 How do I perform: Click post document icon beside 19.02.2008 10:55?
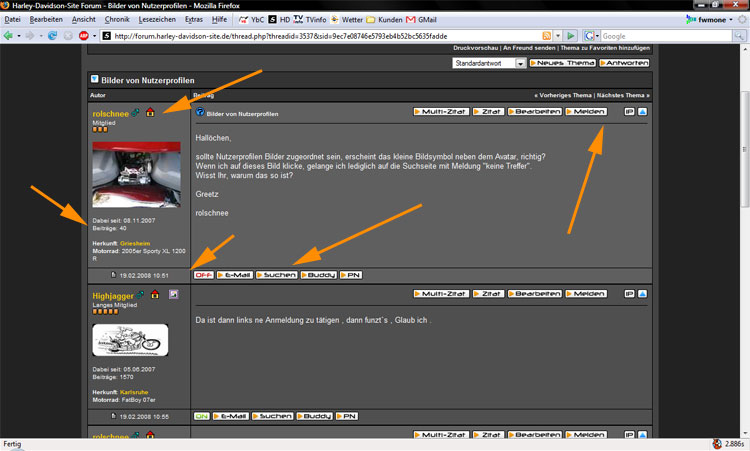113,415
